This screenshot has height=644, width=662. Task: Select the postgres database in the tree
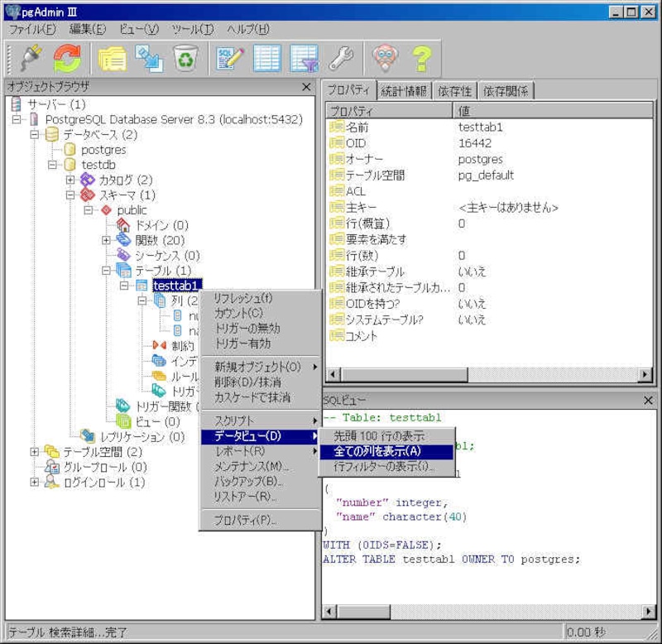coord(103,150)
